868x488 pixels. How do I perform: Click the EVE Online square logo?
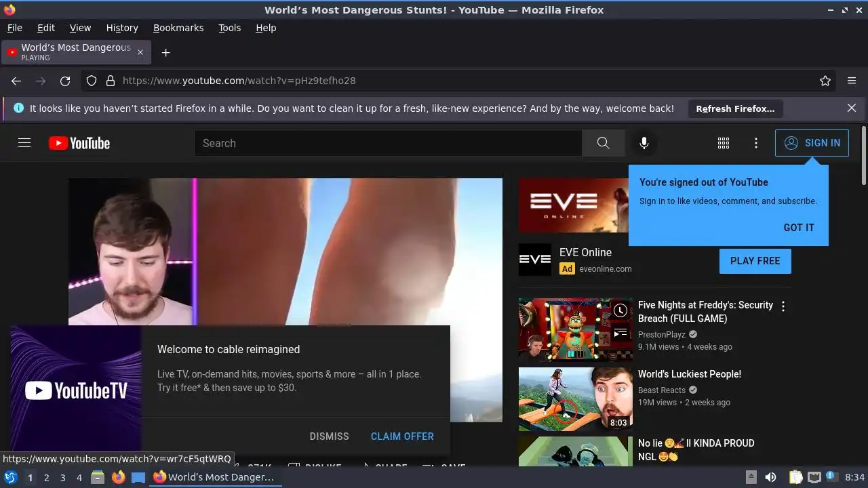click(x=535, y=260)
